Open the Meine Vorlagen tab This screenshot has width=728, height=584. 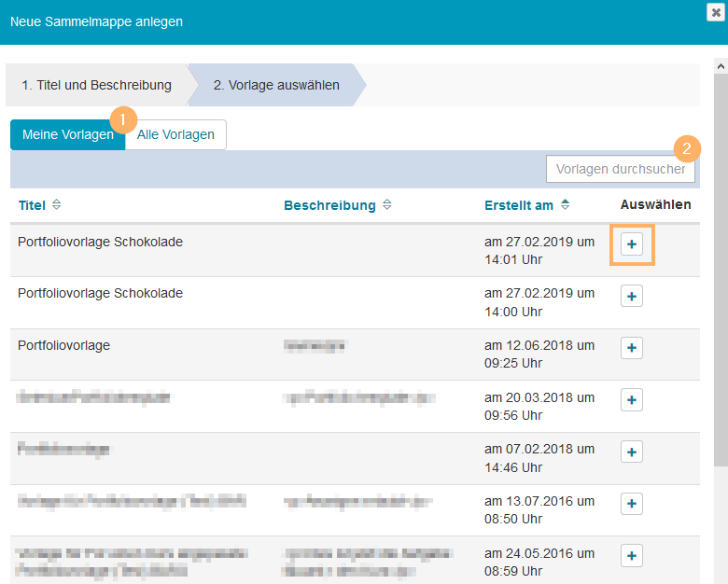pos(67,134)
